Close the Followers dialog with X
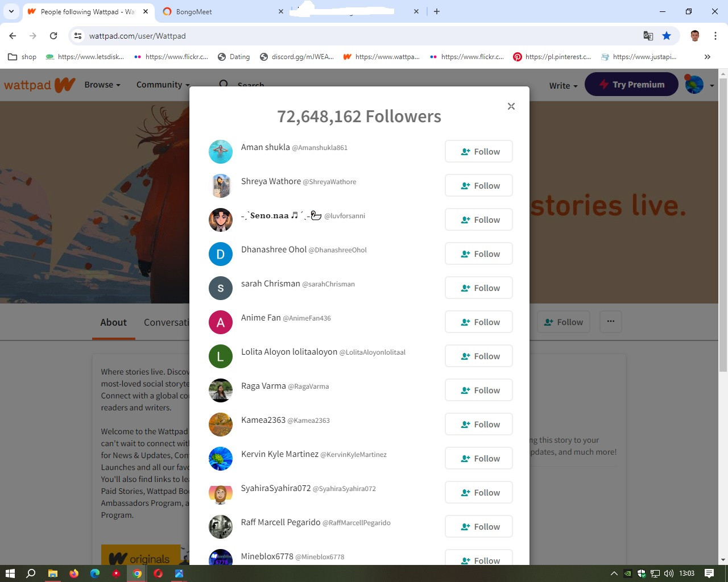This screenshot has height=582, width=728. coord(511,106)
